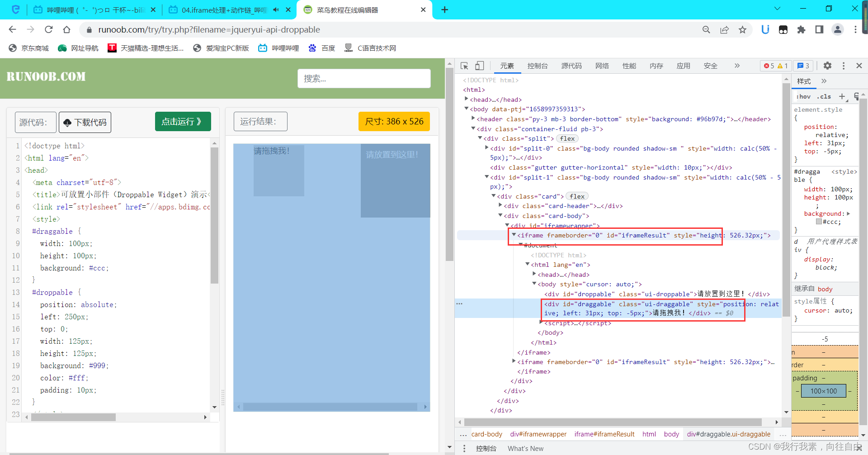
Task: Show more style pane tabs
Action: tap(824, 81)
